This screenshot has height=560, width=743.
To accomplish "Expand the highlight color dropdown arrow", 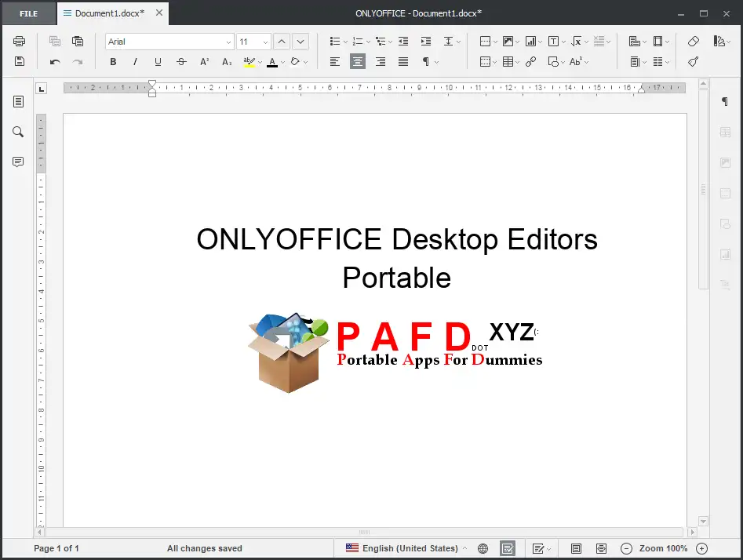I will 260,62.
